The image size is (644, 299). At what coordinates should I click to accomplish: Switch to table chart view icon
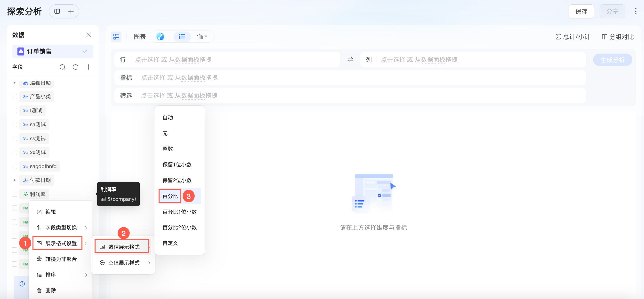(182, 37)
